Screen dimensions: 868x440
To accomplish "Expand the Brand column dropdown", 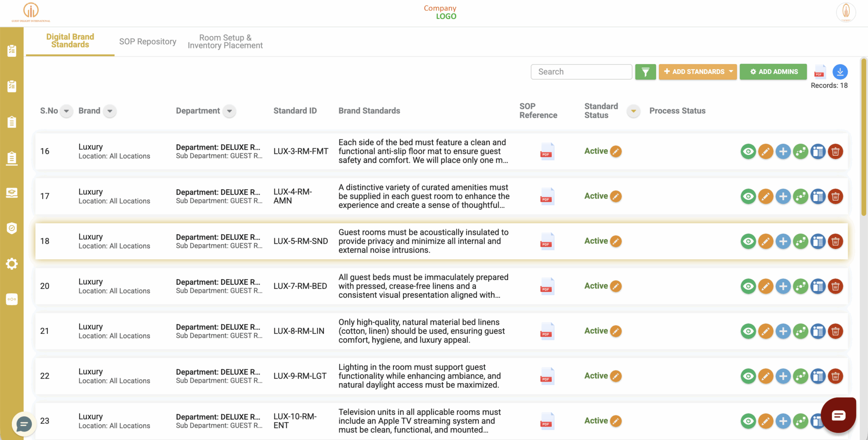I will tap(110, 111).
